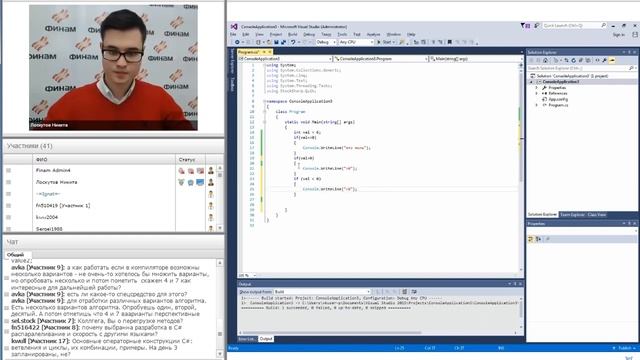Click the Alphabetical sort icon in Properties panel
Screen dimensions: 640x360
point(538,239)
